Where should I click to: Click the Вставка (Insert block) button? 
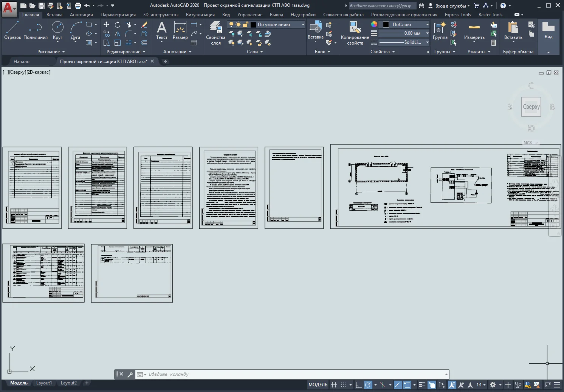click(x=315, y=30)
